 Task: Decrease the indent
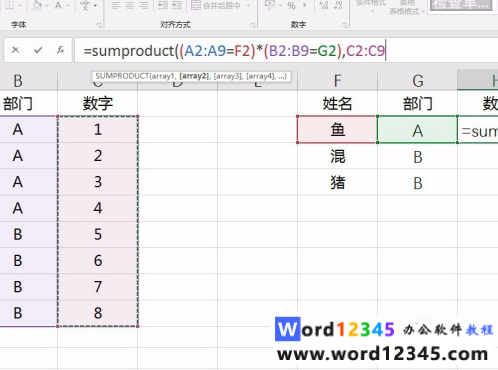click(163, 5)
